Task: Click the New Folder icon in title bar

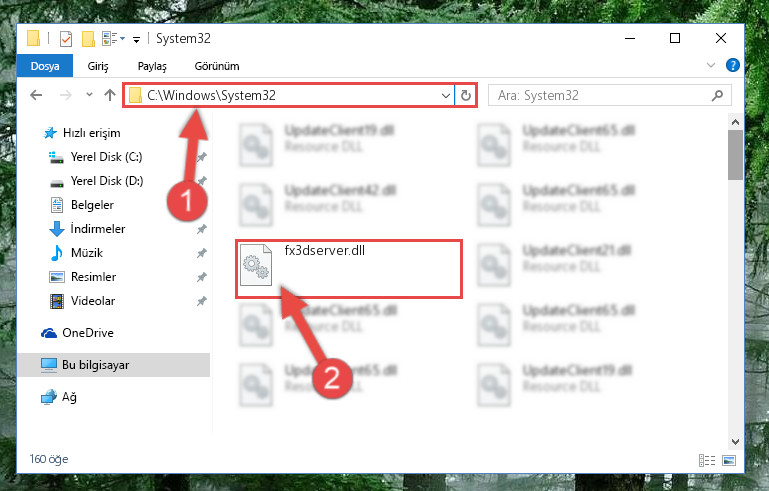Action: [88, 39]
